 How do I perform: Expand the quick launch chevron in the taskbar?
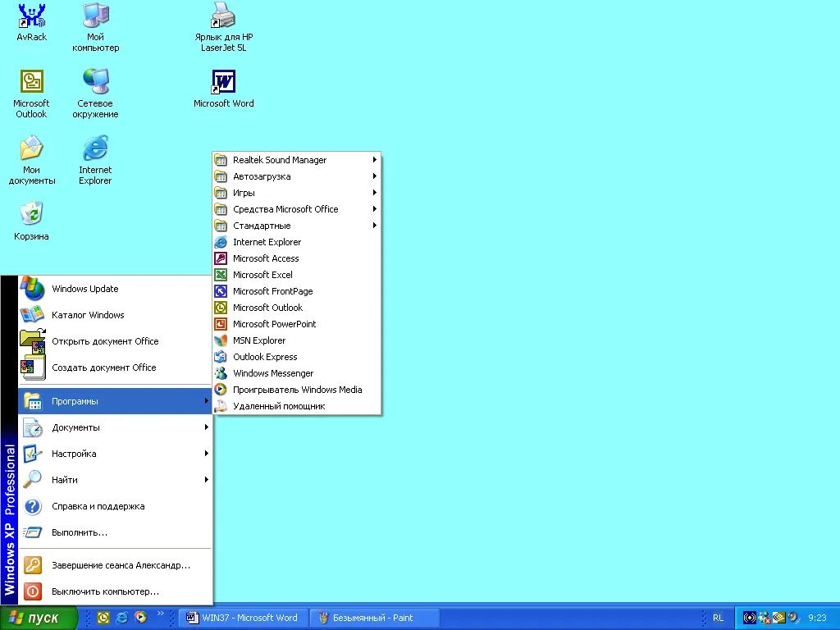160,614
